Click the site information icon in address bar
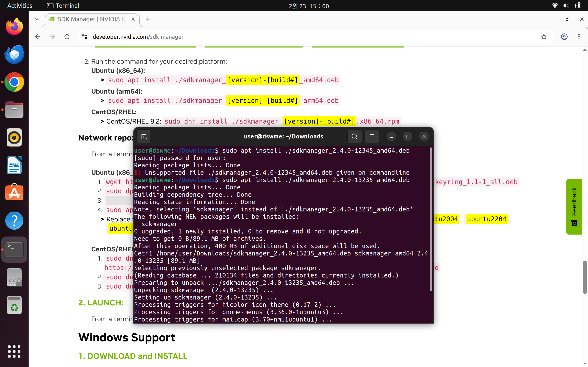The height and width of the screenshot is (367, 588). click(x=85, y=37)
